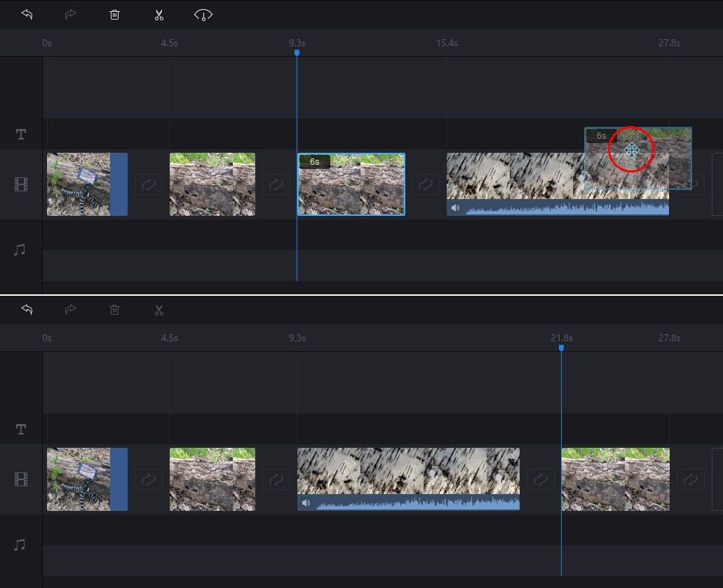Add a transition after the first tripod clip in the upper timeline
Viewport: 723px width, 588px height.
pyautogui.click(x=149, y=184)
